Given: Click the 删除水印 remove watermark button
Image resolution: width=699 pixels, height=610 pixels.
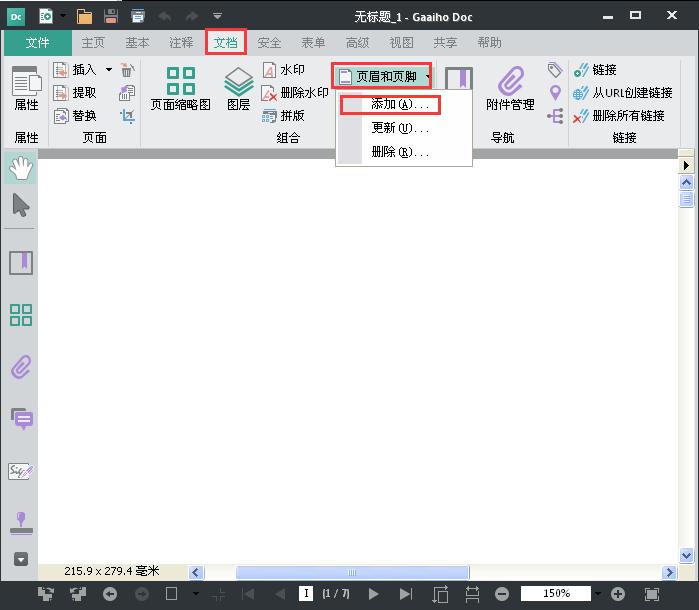Looking at the screenshot, I should click(x=295, y=93).
